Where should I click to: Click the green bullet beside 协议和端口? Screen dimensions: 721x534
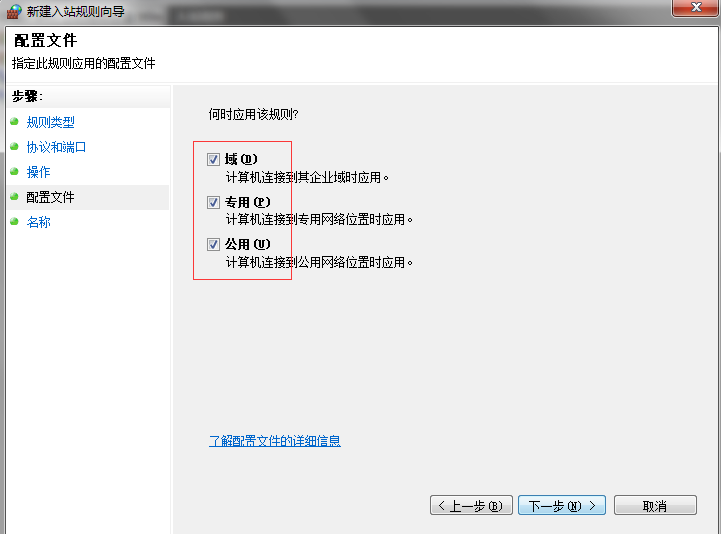coord(14,147)
